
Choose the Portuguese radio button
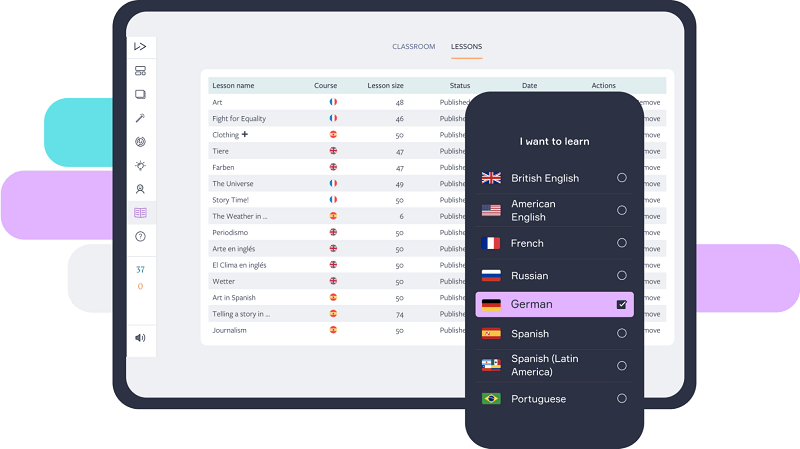point(621,398)
